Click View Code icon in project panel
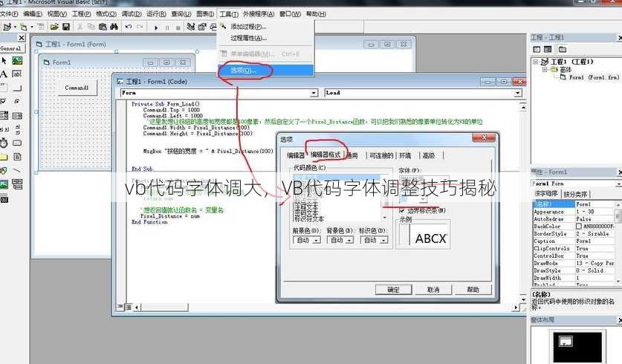The image size is (622, 364). [x=537, y=49]
